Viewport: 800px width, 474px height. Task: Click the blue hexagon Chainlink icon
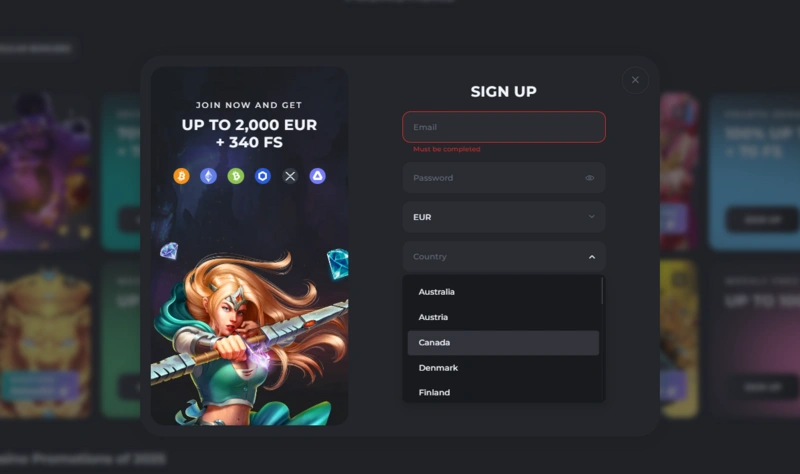[263, 176]
